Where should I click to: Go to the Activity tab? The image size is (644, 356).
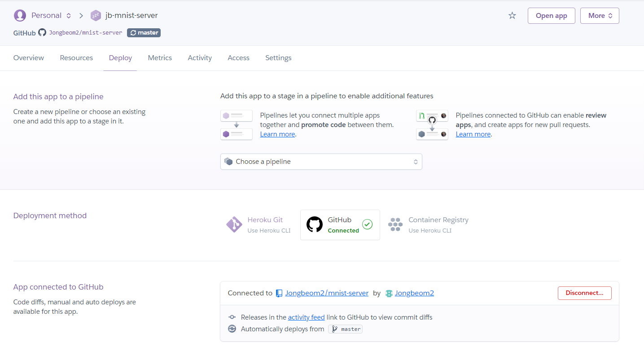tap(200, 58)
